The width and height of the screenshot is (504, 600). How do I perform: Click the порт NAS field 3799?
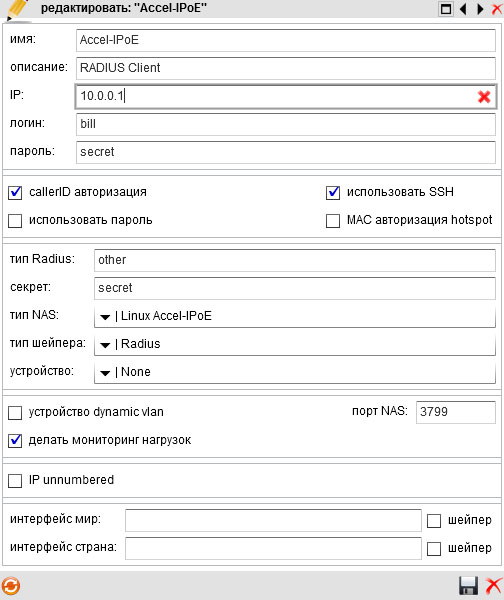coord(456,412)
